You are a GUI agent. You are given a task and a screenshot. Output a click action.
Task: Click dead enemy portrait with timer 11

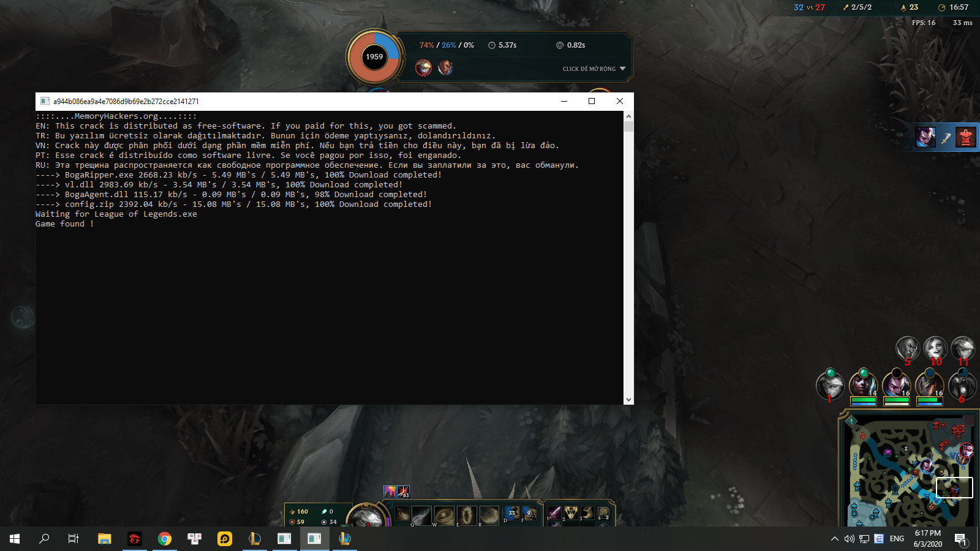pyautogui.click(x=963, y=348)
